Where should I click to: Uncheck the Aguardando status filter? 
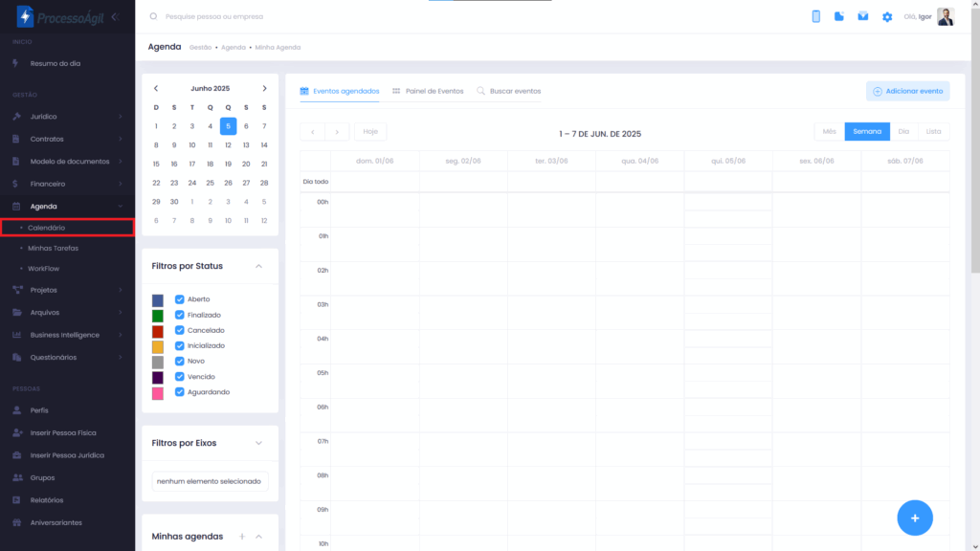(179, 391)
